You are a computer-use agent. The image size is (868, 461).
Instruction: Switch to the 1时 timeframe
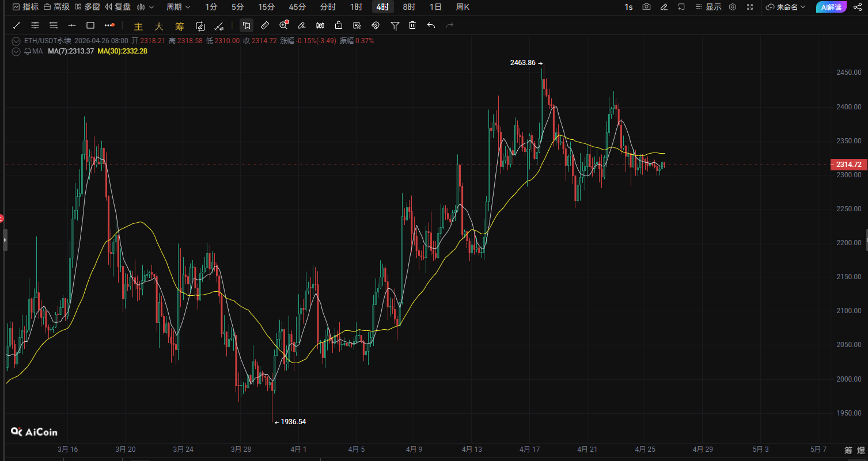click(356, 7)
